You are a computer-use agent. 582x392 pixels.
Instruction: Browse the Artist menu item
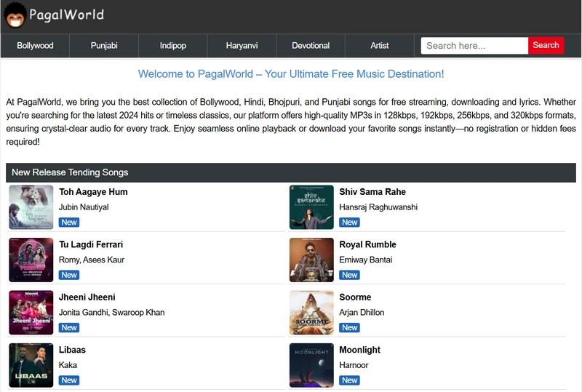click(380, 46)
